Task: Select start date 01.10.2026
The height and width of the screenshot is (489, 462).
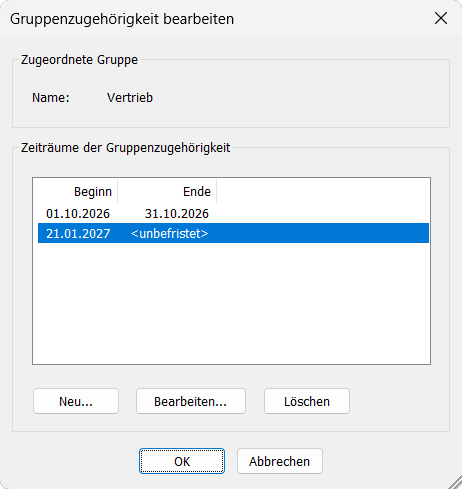Action: (x=78, y=214)
